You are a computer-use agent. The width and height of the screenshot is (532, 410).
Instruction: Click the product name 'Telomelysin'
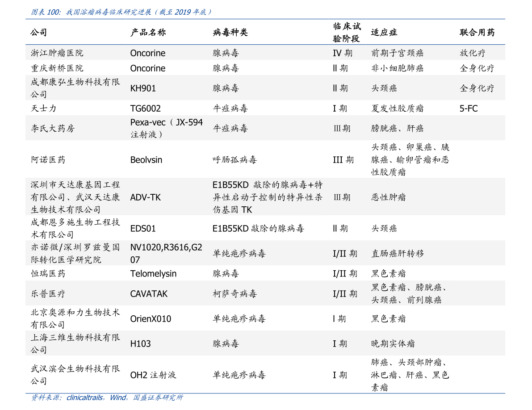click(x=153, y=274)
